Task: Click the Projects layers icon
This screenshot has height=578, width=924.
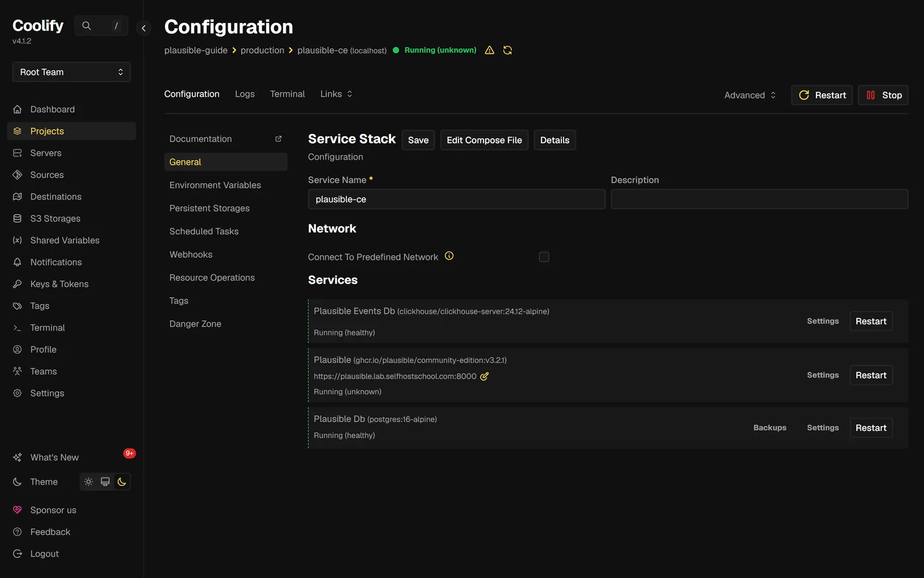Action: coord(17,131)
